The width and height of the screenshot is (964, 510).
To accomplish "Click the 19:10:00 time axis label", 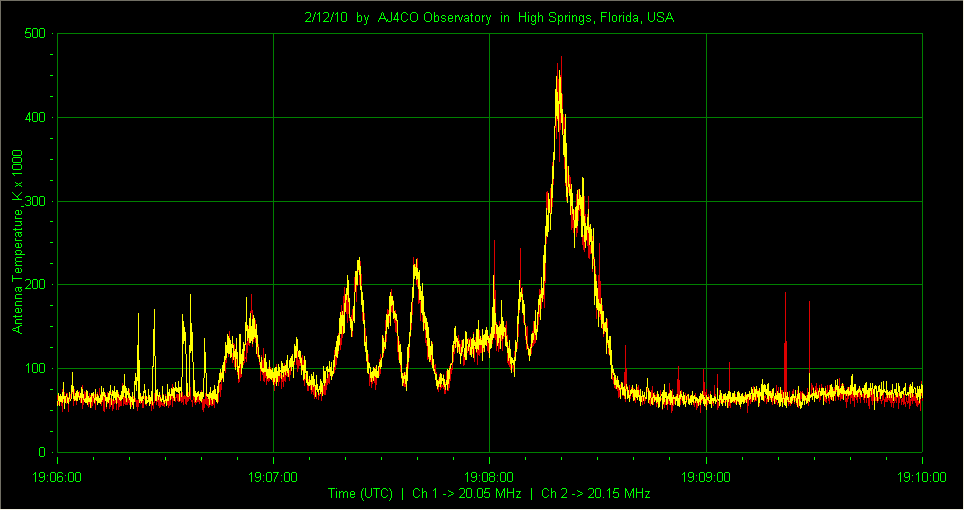I will [922, 477].
